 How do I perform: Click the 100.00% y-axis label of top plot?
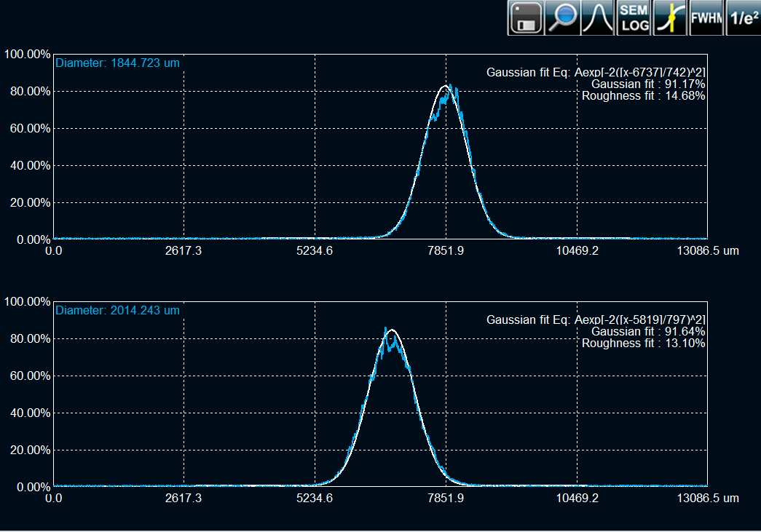[27, 55]
